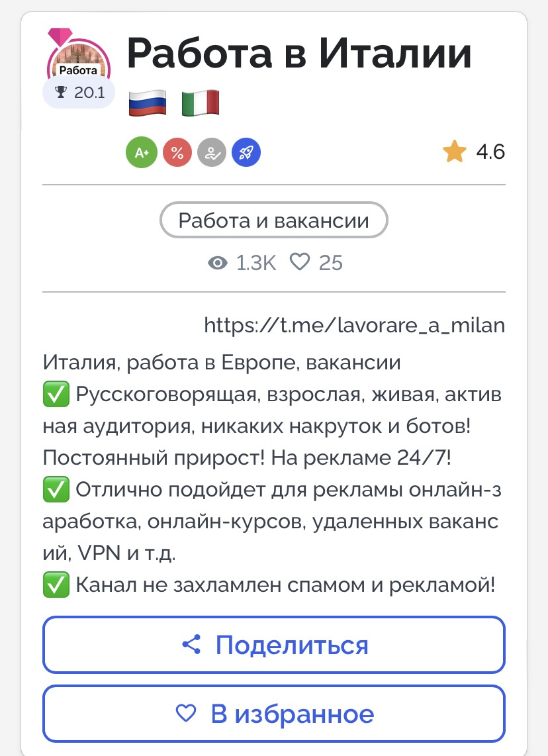Select the Работа и вакансии category tag
Image resolution: width=548 pixels, height=756 pixels.
tap(273, 220)
